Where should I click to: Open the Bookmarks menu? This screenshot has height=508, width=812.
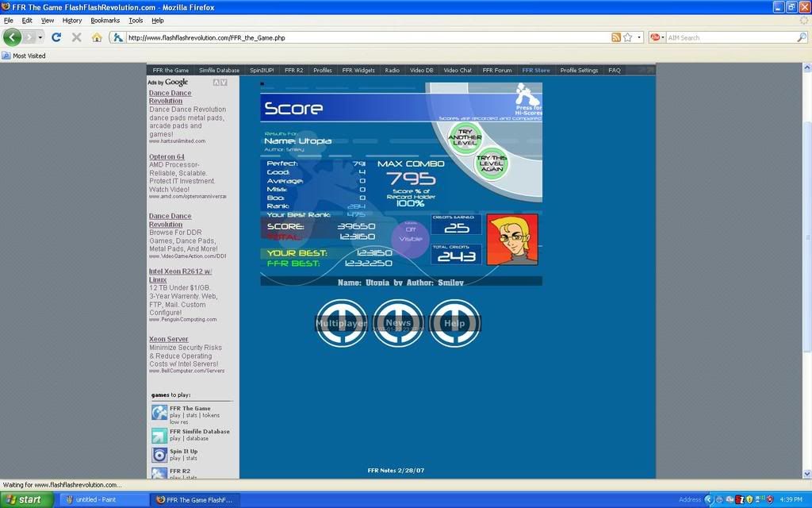coord(105,20)
